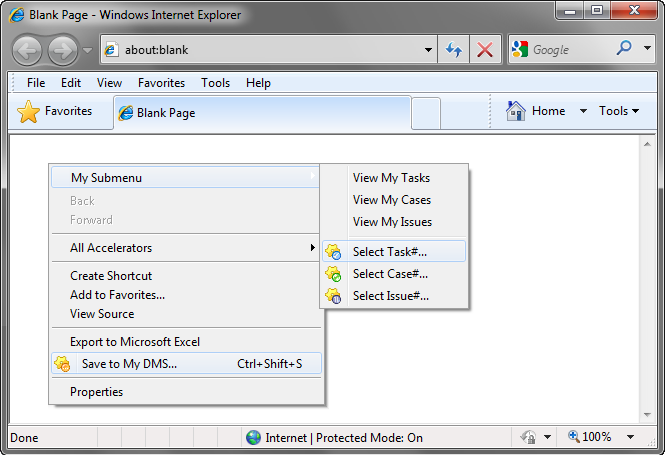The image size is (665, 455).
Task: Click the red Stop loading icon
Action: (485, 50)
